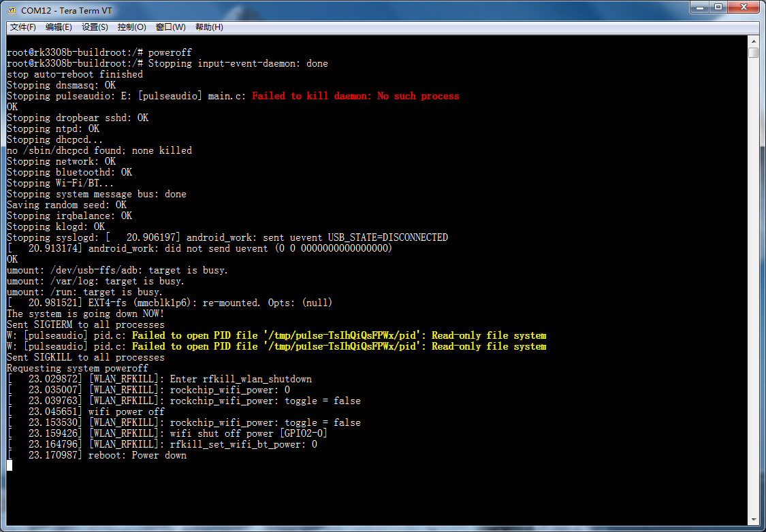Screen dimensions: 766x532
Task: Minimize the Tera Term window
Action: (700, 7)
